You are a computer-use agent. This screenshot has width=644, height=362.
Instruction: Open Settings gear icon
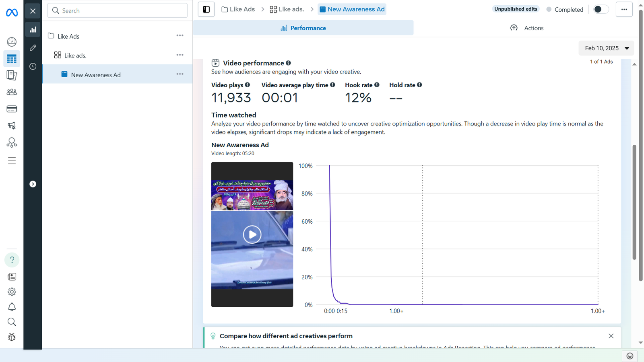pos(12,292)
